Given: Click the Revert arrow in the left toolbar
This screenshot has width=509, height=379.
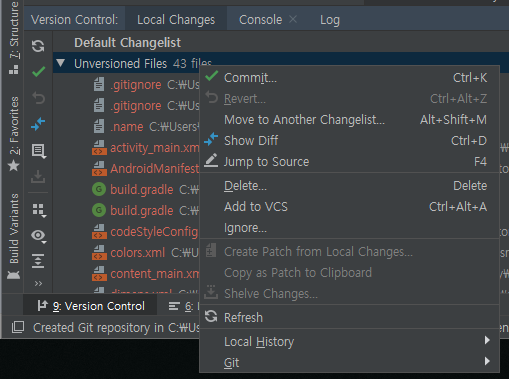Looking at the screenshot, I should coord(38,98).
